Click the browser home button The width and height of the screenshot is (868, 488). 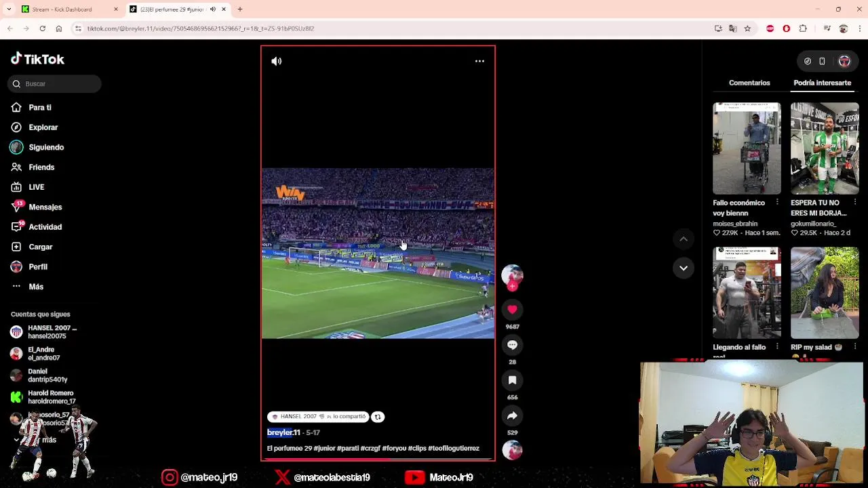pos(59,28)
